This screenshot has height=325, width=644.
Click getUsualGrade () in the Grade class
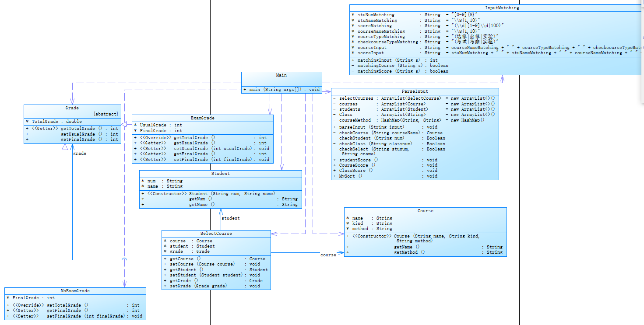72,134
